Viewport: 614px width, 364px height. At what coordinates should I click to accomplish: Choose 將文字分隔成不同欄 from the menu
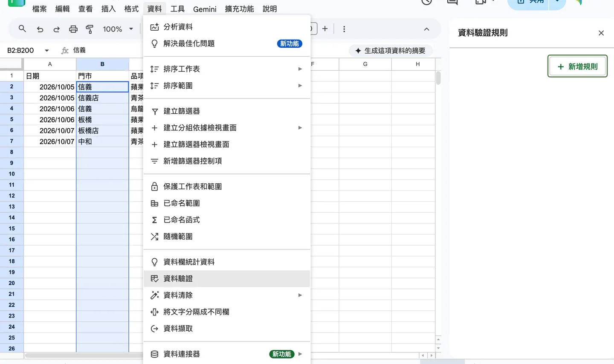(x=227, y=312)
